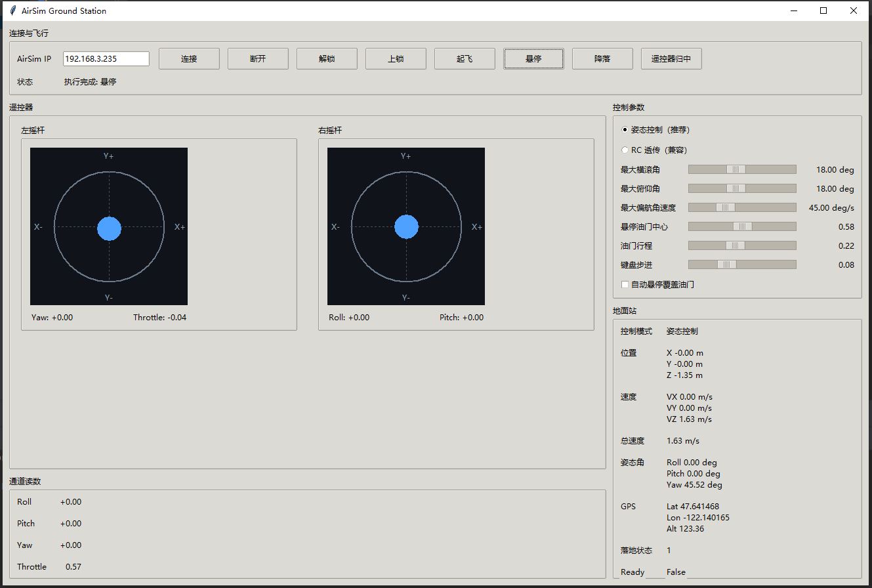Screen dimensions: 872x588
Task: Click the attitude reading Pitch 0.00 deg
Action: pos(694,474)
